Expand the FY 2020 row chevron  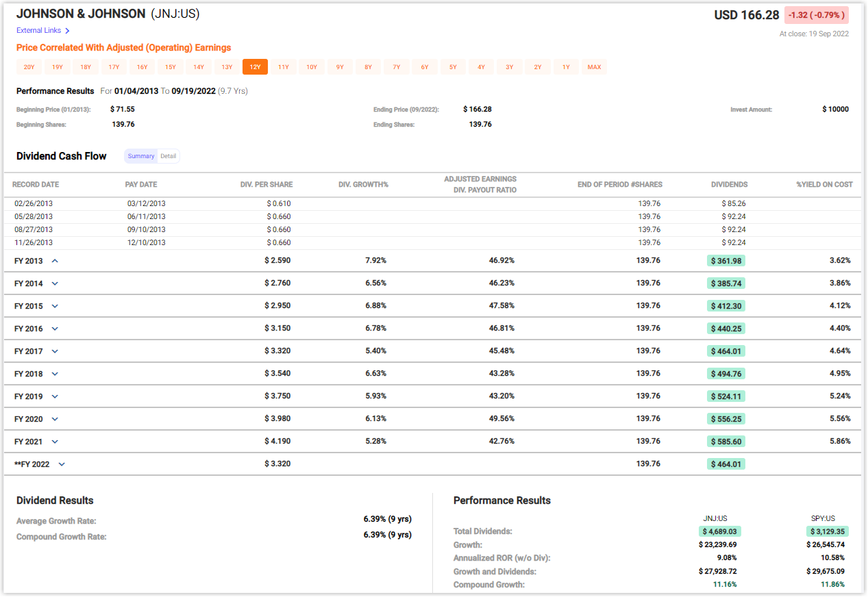(55, 419)
